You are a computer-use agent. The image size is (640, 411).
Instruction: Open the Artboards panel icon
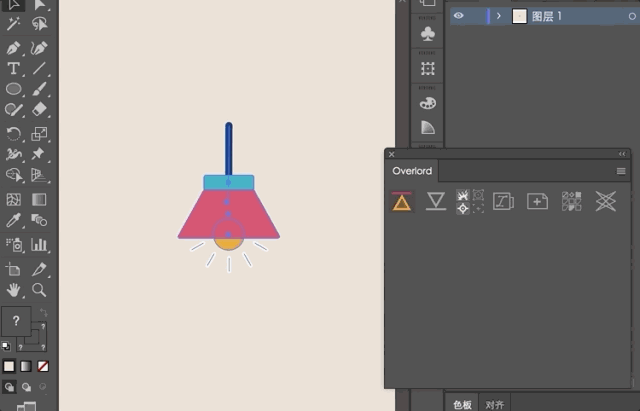(428, 69)
